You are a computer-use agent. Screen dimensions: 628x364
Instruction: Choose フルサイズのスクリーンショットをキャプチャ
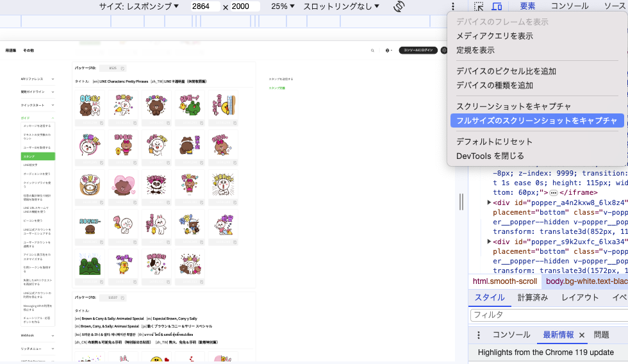click(x=537, y=120)
